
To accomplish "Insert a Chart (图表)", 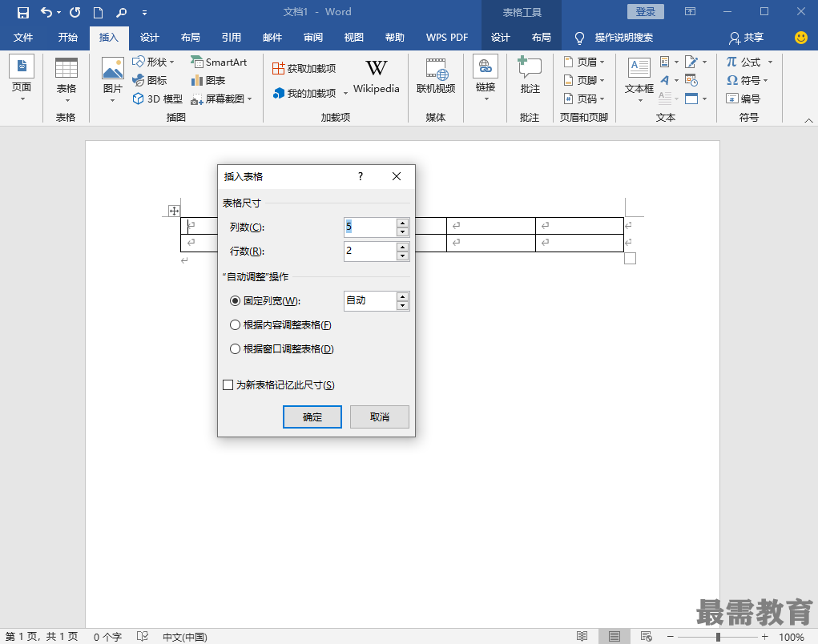I will click(208, 80).
